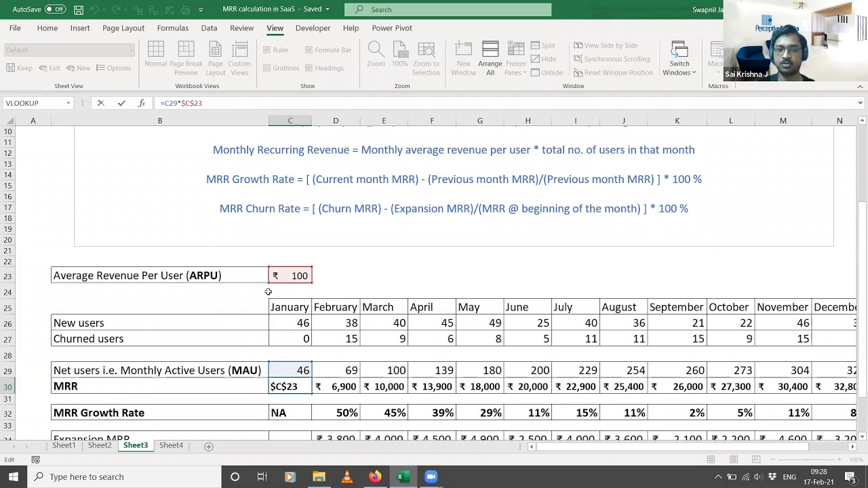This screenshot has width=868, height=488.
Task: Click sheet view Options button
Action: 113,68
